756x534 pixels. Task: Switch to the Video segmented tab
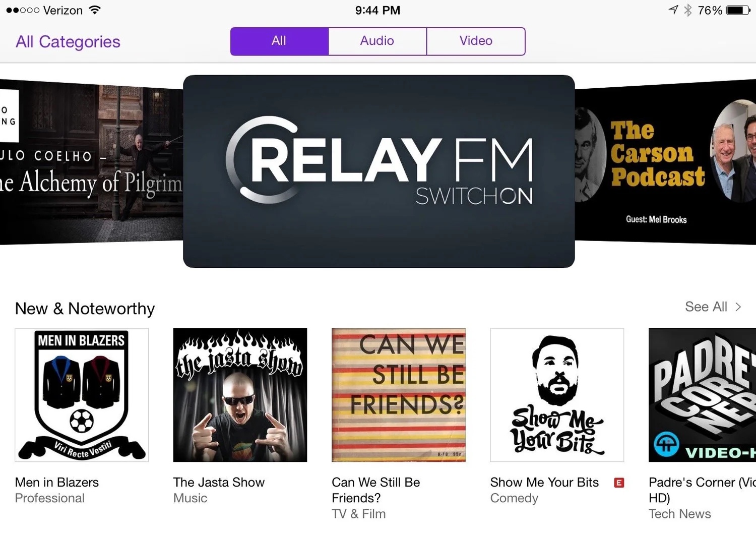[x=475, y=41]
